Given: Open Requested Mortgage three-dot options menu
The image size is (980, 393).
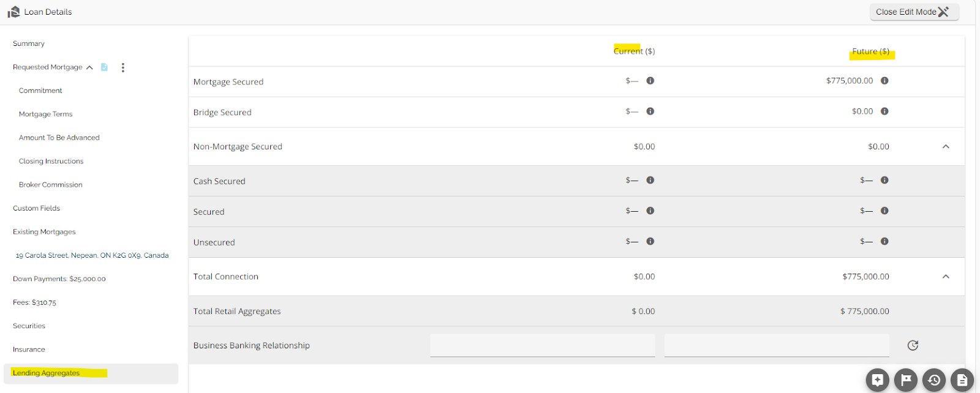Looking at the screenshot, I should click(x=123, y=67).
